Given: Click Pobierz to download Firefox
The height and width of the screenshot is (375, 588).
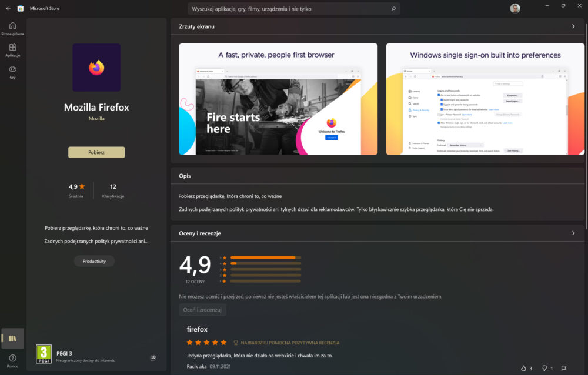Looking at the screenshot, I should coord(96,152).
